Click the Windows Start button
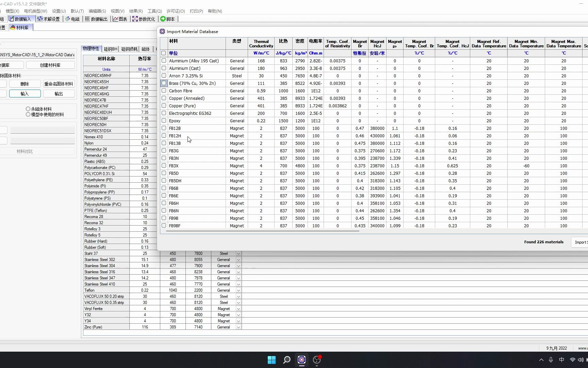 pyautogui.click(x=272, y=360)
